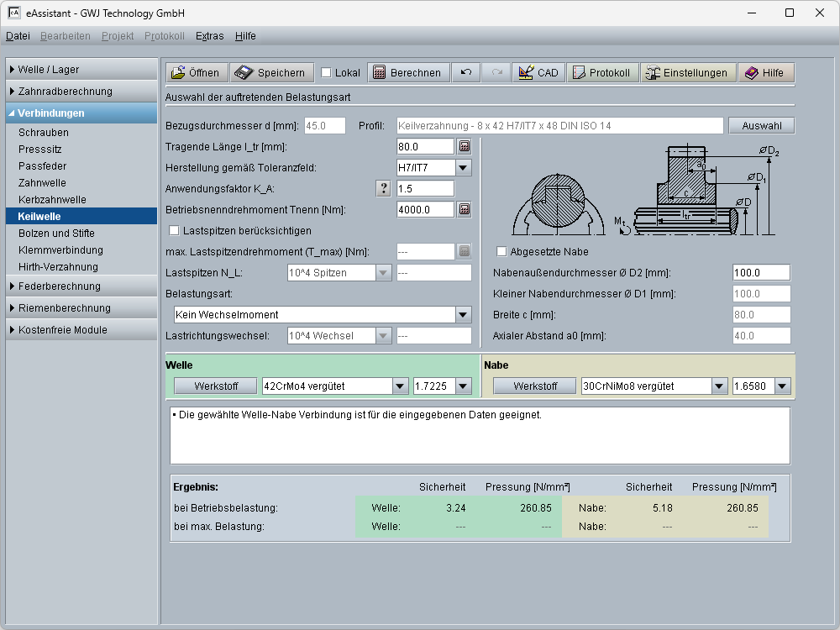Click the calculator icon next to Tragende Länge
This screenshot has width=840, height=630.
click(x=464, y=147)
